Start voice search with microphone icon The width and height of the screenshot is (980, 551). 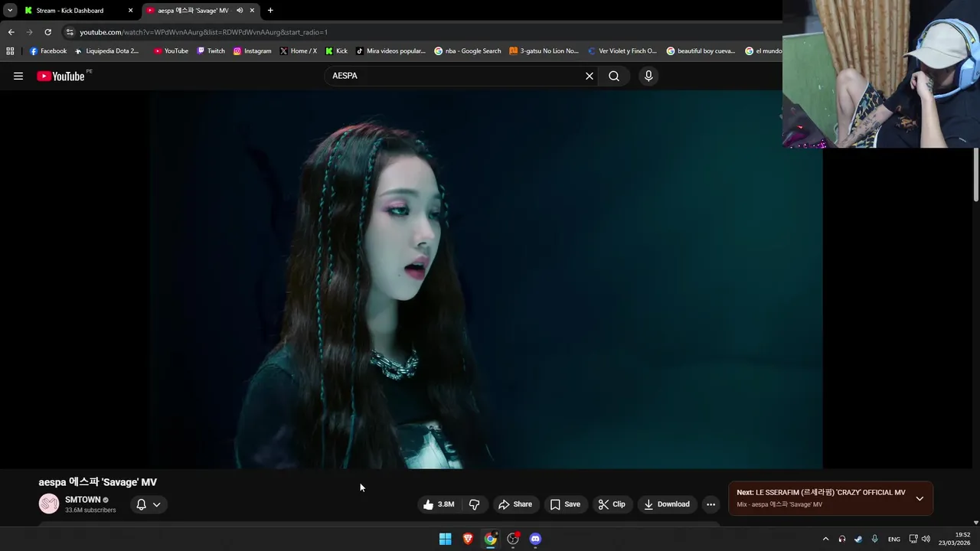coord(648,76)
